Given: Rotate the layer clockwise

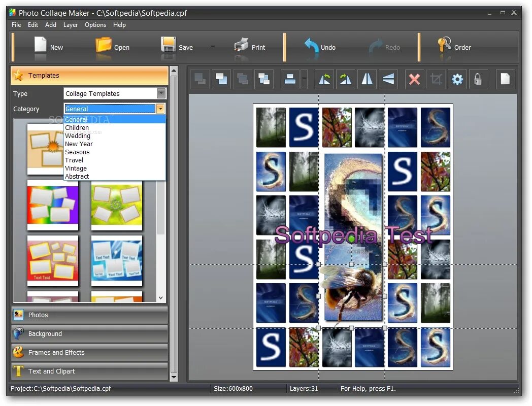Looking at the screenshot, I should 345,79.
